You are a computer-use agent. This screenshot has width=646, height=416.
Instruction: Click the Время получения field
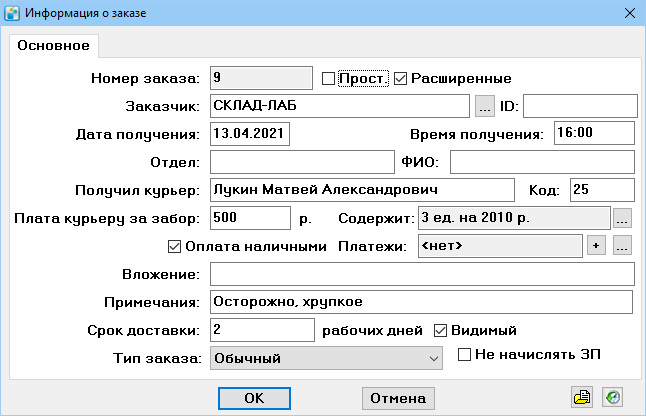[x=594, y=133]
